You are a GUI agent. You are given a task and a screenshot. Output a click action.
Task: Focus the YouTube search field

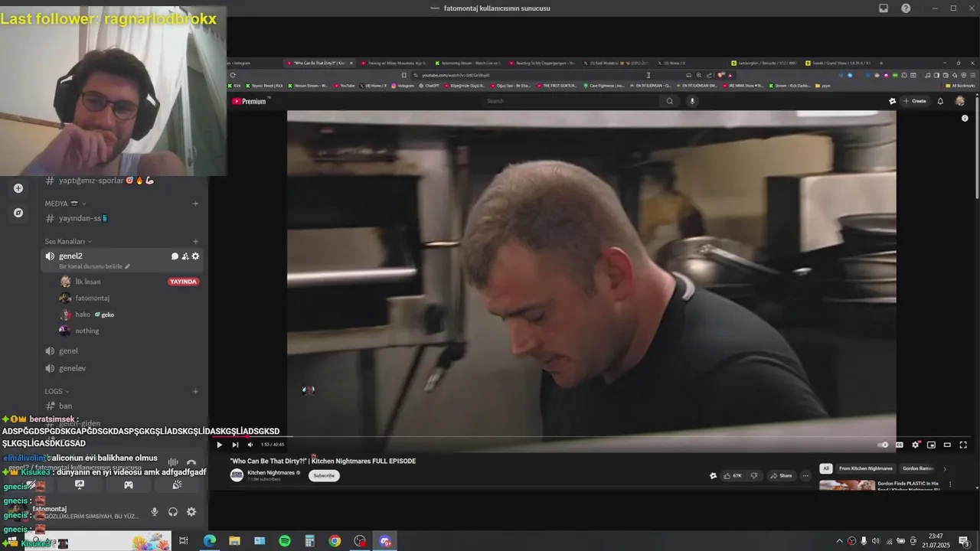coord(571,101)
